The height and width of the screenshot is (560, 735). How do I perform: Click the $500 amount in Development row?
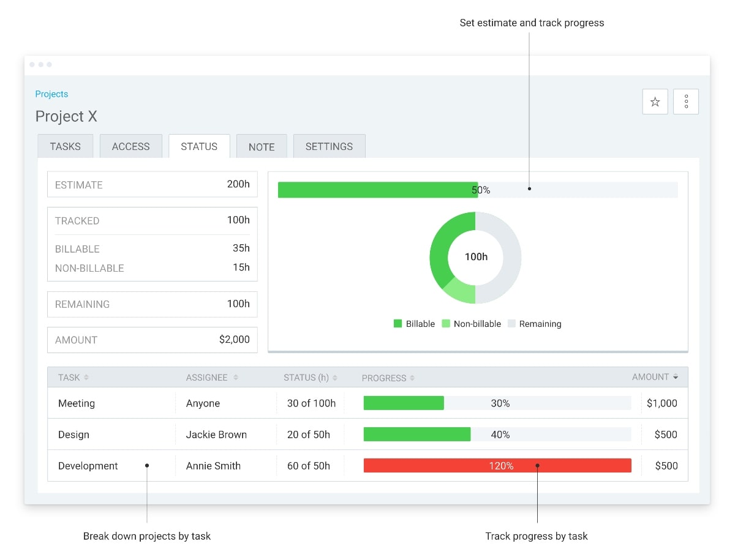(x=666, y=466)
